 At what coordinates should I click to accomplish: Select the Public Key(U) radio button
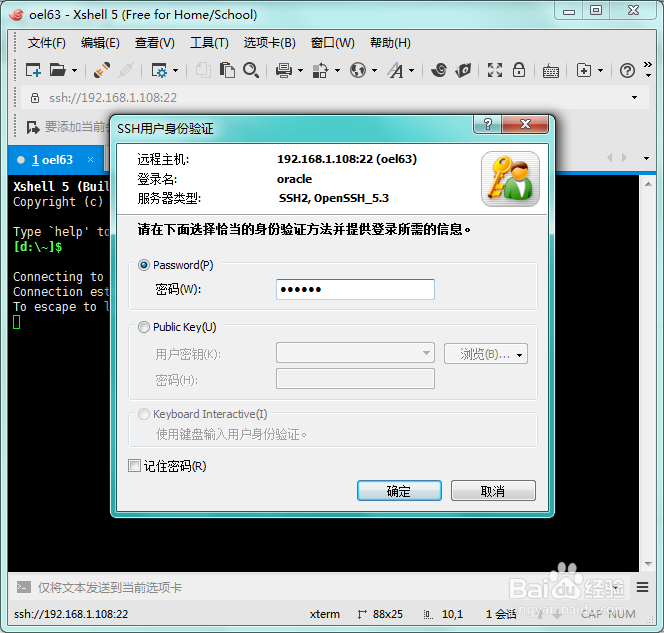tap(144, 327)
